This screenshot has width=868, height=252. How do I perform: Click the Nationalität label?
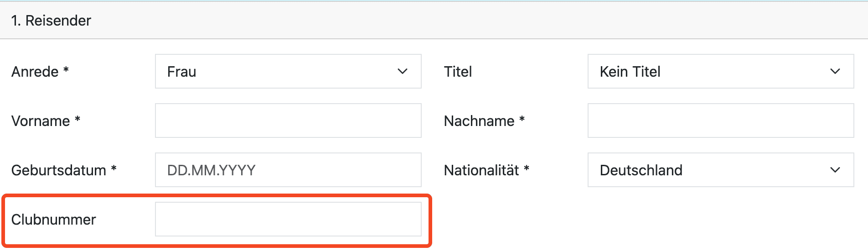click(x=481, y=170)
